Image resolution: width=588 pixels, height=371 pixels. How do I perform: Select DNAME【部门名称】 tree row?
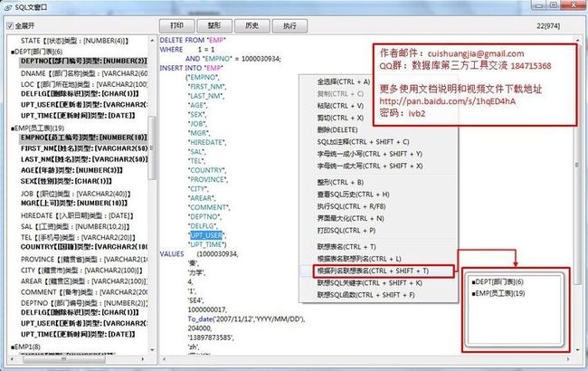(84, 73)
